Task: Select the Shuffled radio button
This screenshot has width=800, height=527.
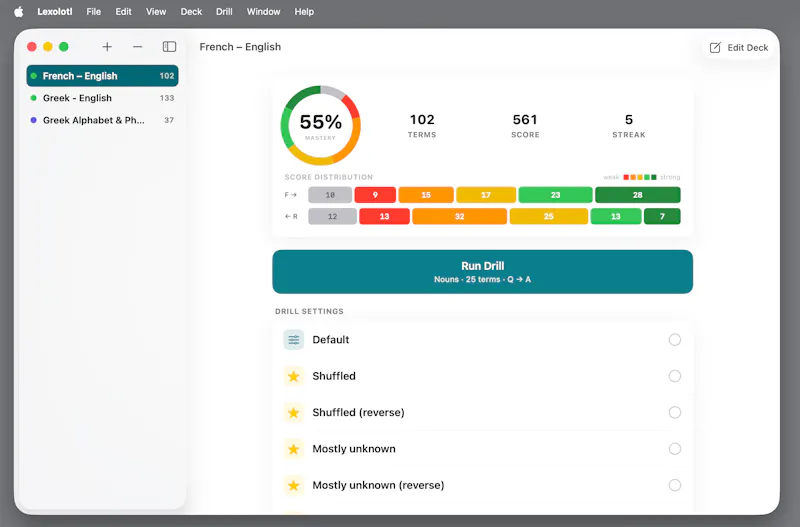Action: (x=674, y=377)
